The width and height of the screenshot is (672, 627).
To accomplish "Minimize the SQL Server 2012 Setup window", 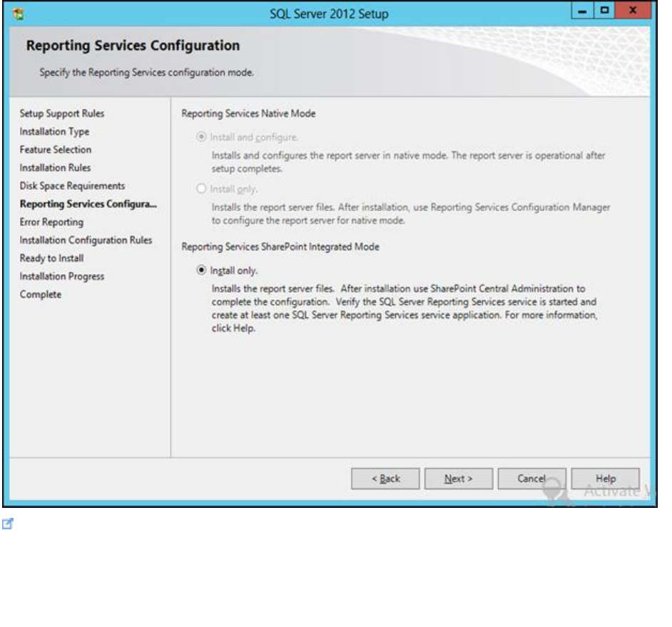I will click(x=582, y=11).
